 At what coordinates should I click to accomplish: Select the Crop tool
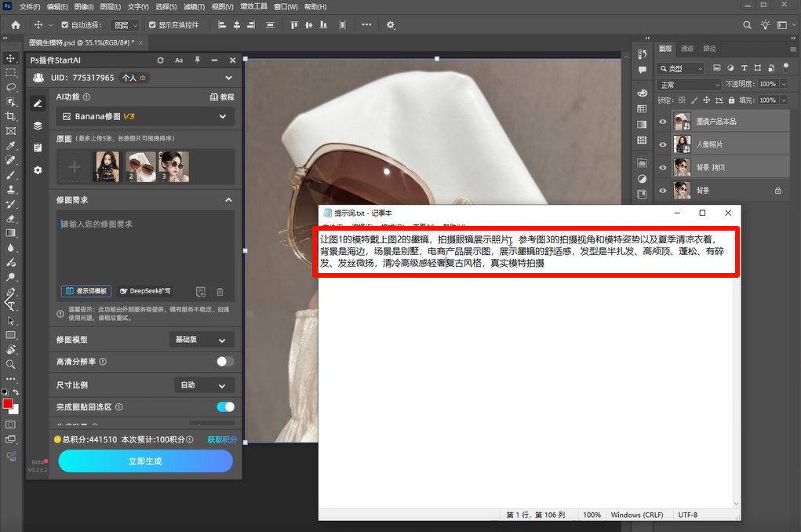coord(11,115)
